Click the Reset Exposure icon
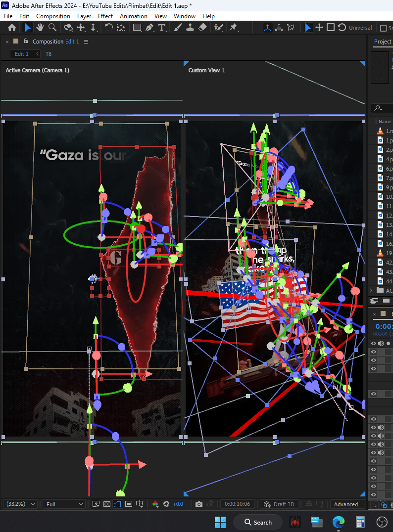 (x=166, y=504)
